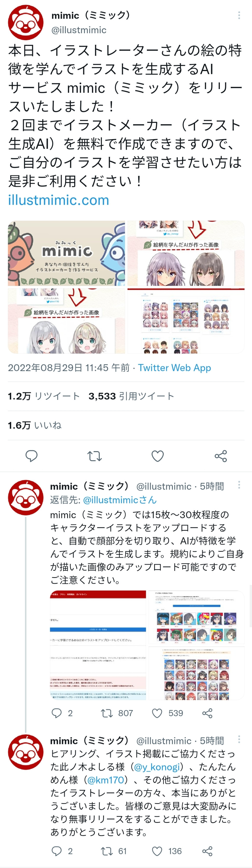This screenshot has height=868, width=252.
Task: Open more options menu on second tweet
Action: [239, 485]
